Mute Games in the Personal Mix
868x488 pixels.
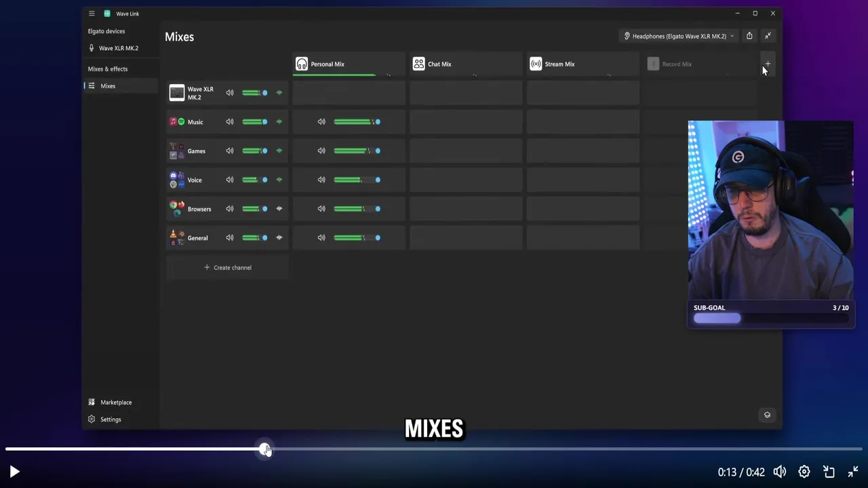(x=321, y=150)
